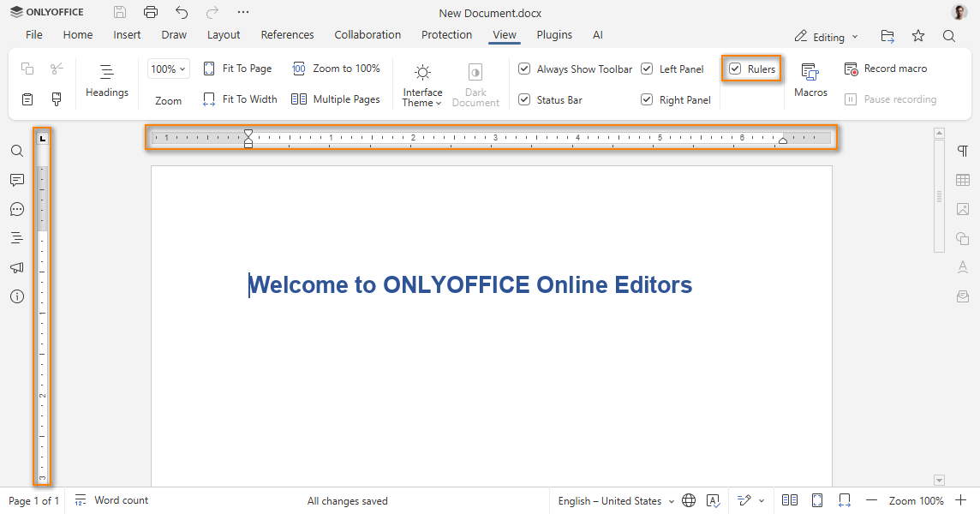Click the Print icon
The height and width of the screenshot is (514, 980).
click(x=151, y=12)
